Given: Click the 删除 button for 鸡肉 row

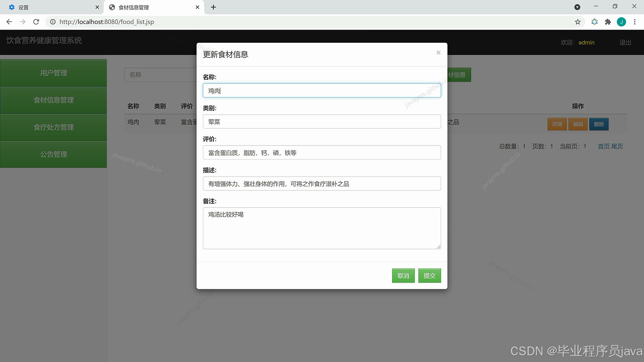Looking at the screenshot, I should pos(599,124).
